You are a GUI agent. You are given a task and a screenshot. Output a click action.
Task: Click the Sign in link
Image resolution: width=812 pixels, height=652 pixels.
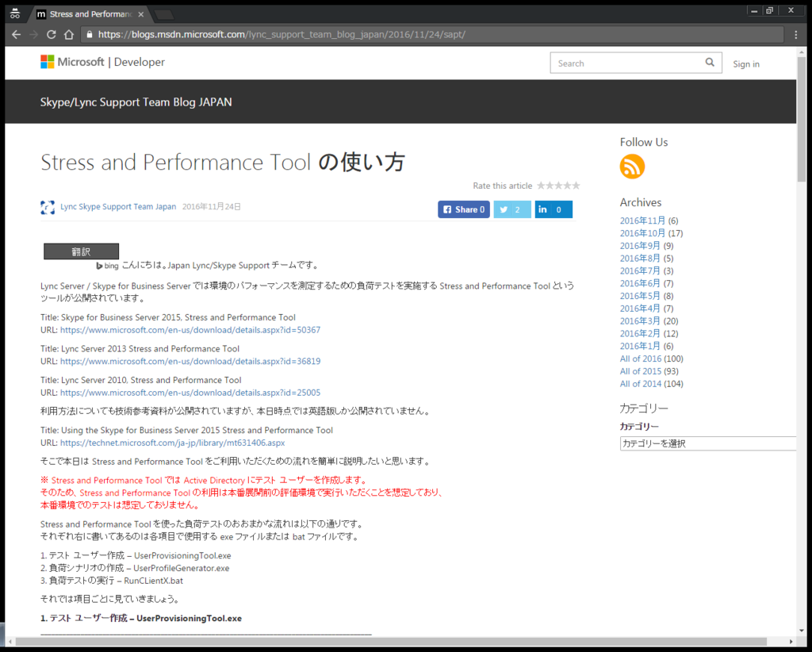745,63
